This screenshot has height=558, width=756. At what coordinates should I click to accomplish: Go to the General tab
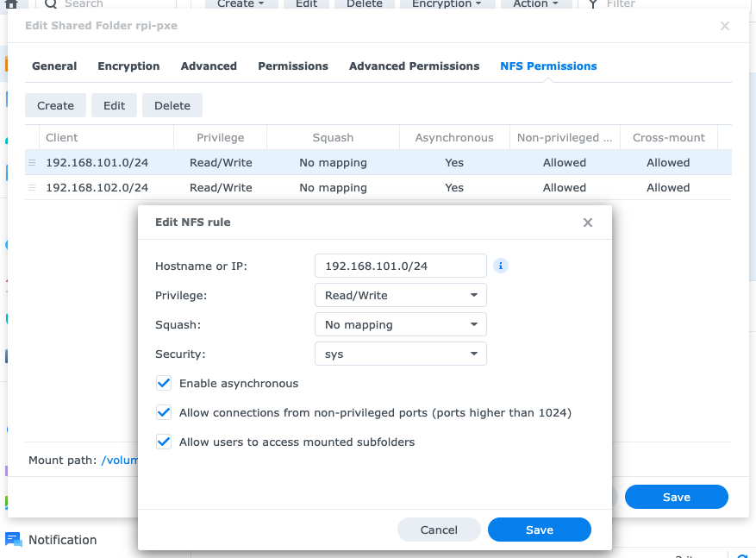pos(54,66)
